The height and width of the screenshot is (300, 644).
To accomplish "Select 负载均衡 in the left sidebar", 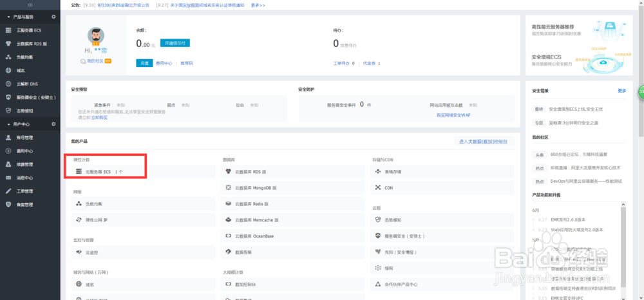I will point(30,57).
